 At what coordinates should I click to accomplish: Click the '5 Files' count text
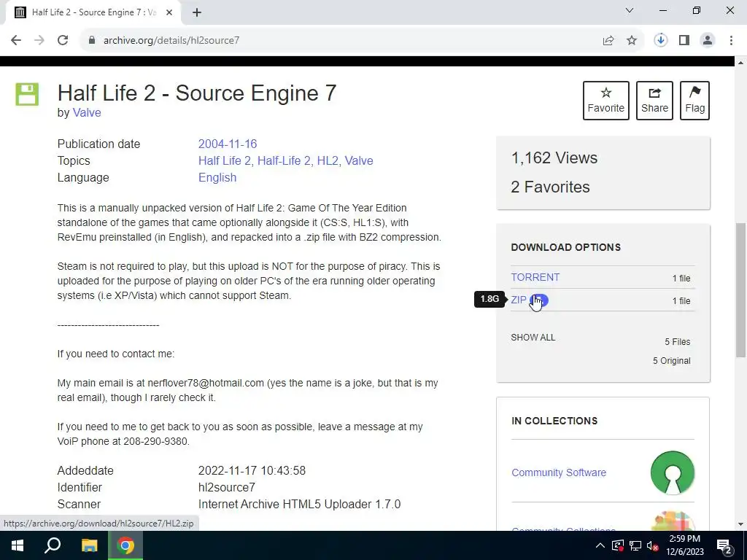[678, 342]
